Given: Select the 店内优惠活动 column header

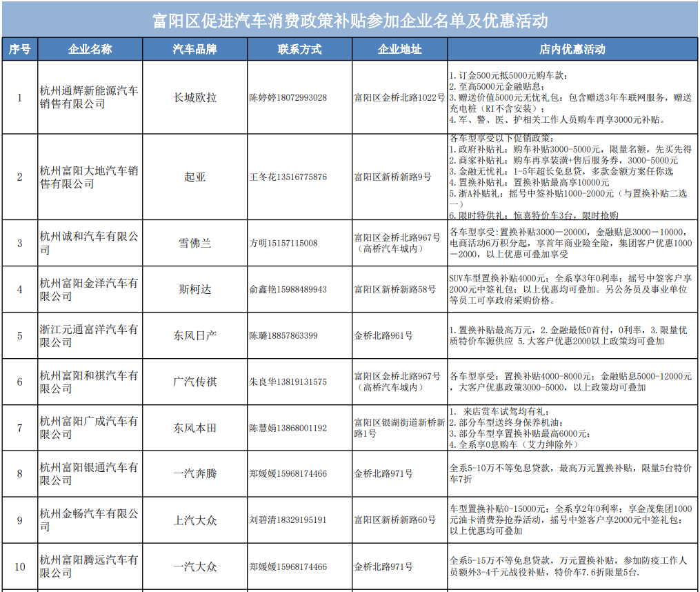Looking at the screenshot, I should 573,49.
